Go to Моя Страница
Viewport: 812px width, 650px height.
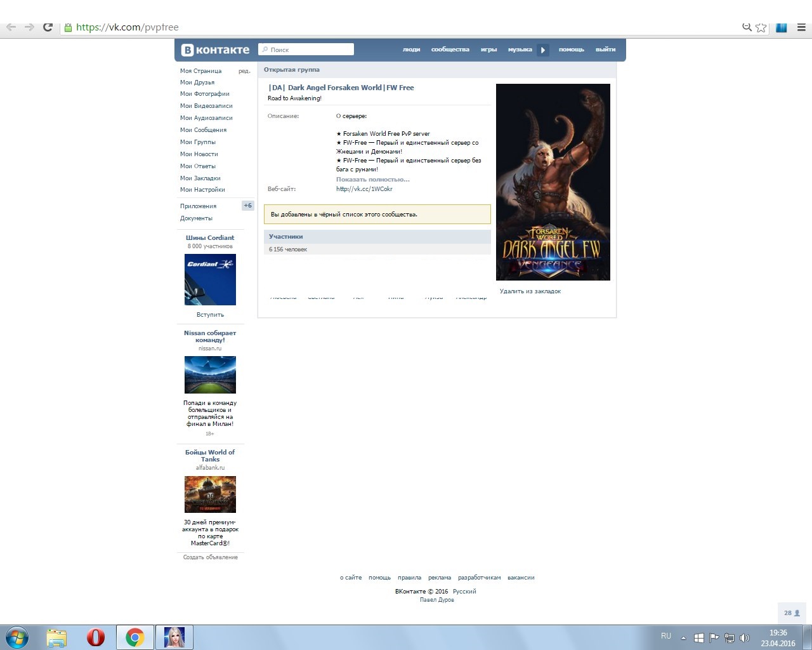200,71
